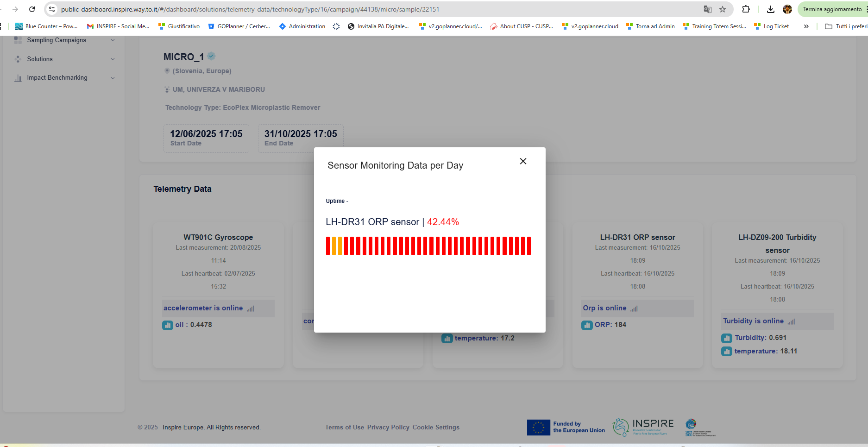Click signal bars icon beside accelerometer is online
This screenshot has width=868, height=447.
(x=251, y=308)
